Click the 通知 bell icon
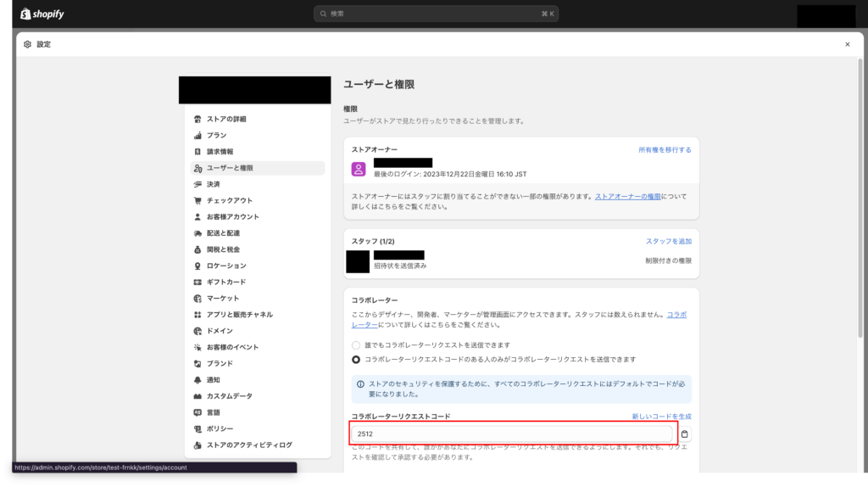The width and height of the screenshot is (868, 487). pyautogui.click(x=198, y=380)
